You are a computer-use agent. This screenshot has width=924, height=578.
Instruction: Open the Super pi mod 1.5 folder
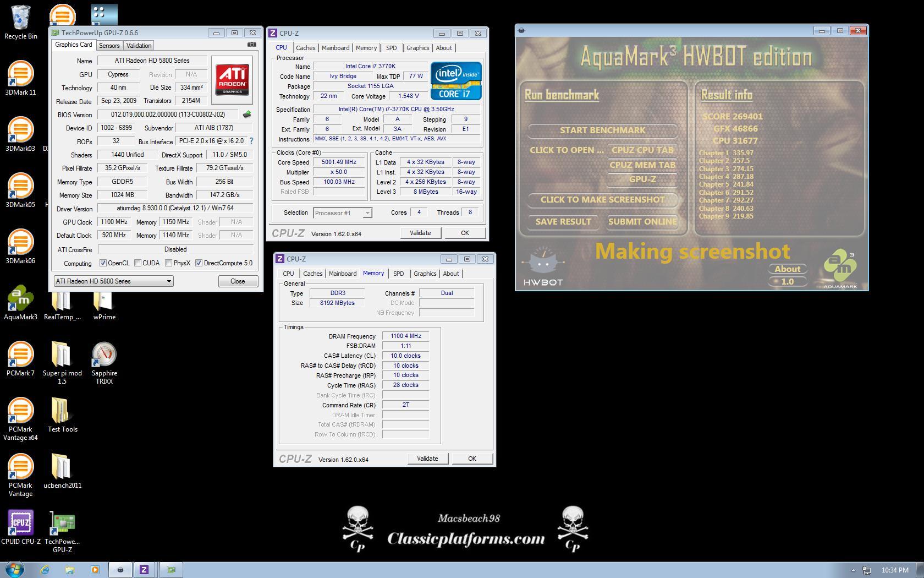pos(62,363)
